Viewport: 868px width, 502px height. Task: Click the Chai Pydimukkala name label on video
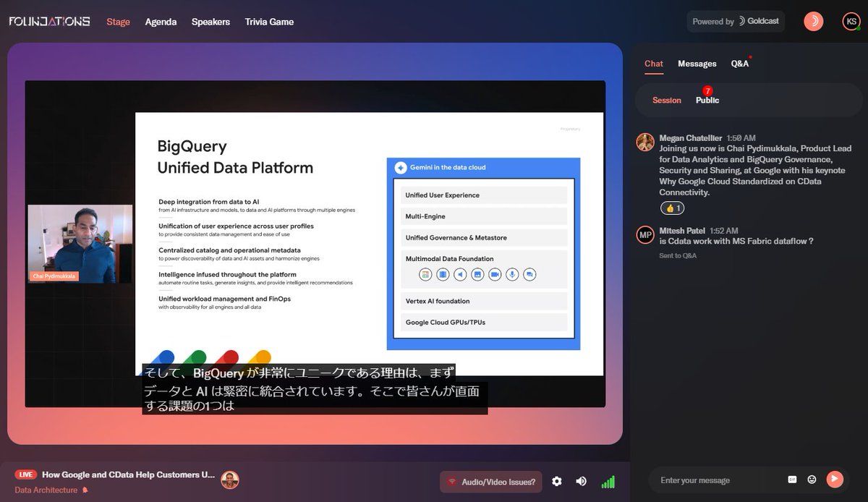[54, 276]
